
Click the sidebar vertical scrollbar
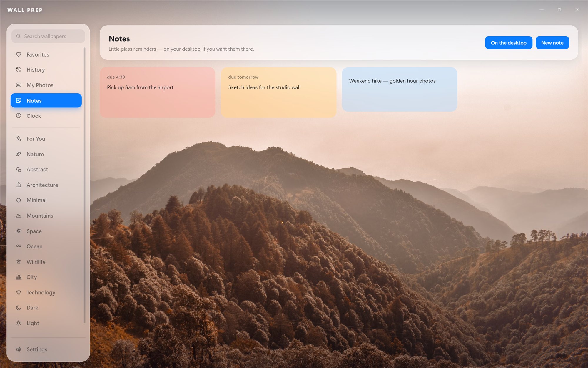point(84,185)
